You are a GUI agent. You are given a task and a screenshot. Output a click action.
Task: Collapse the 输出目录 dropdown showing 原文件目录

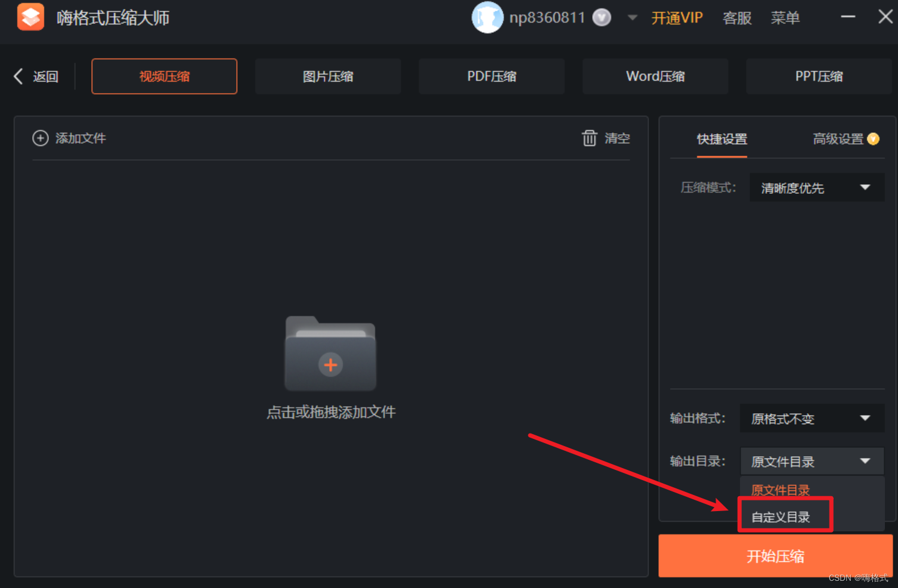(x=812, y=461)
